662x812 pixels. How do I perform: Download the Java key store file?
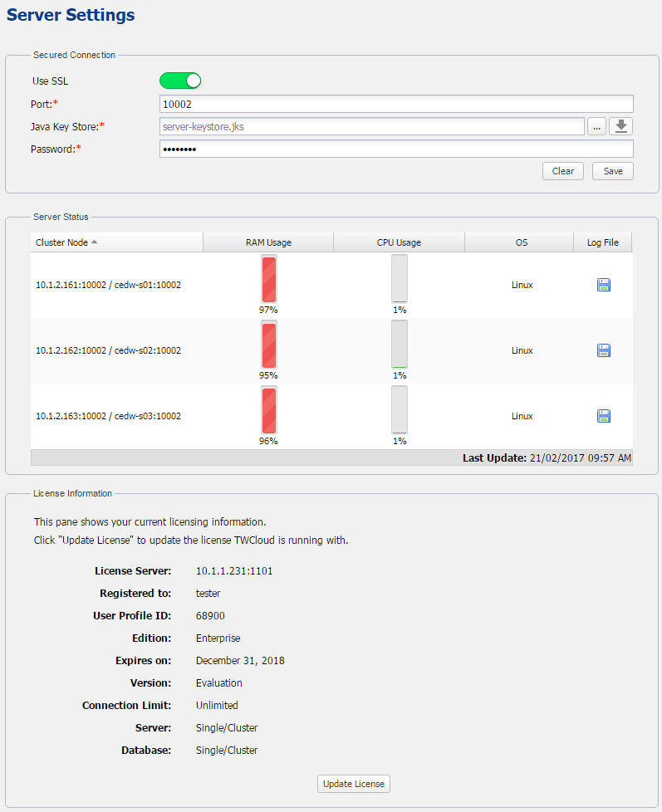[620, 126]
